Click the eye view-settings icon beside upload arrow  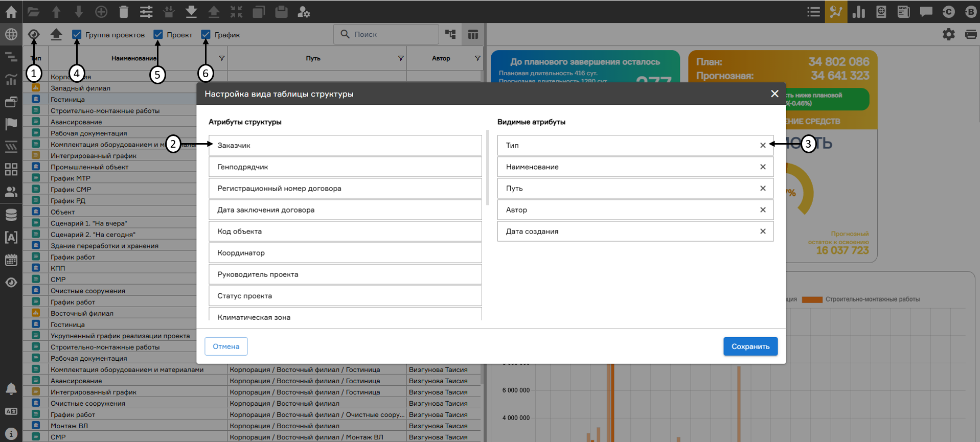coord(34,34)
